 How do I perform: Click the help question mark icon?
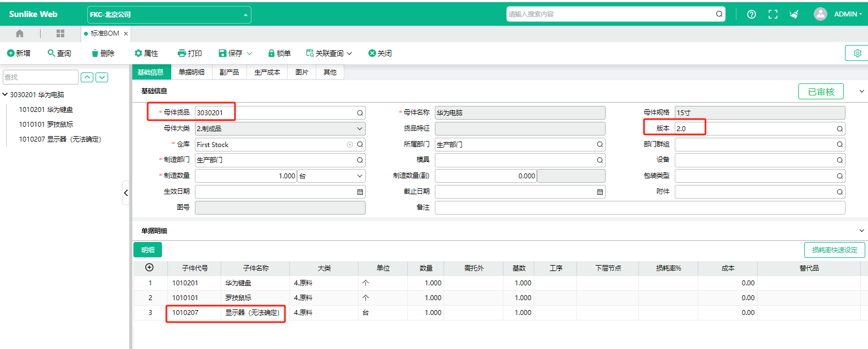point(752,14)
